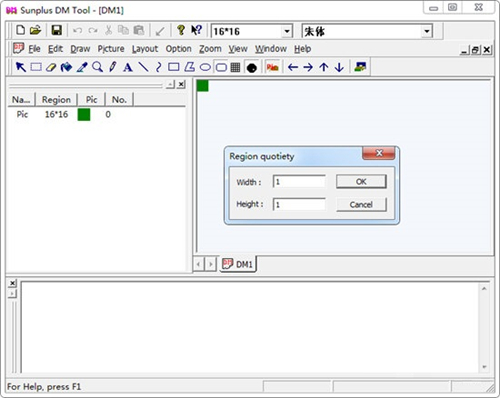Expand the font name dropdown
The image size is (500, 398).
tap(427, 31)
